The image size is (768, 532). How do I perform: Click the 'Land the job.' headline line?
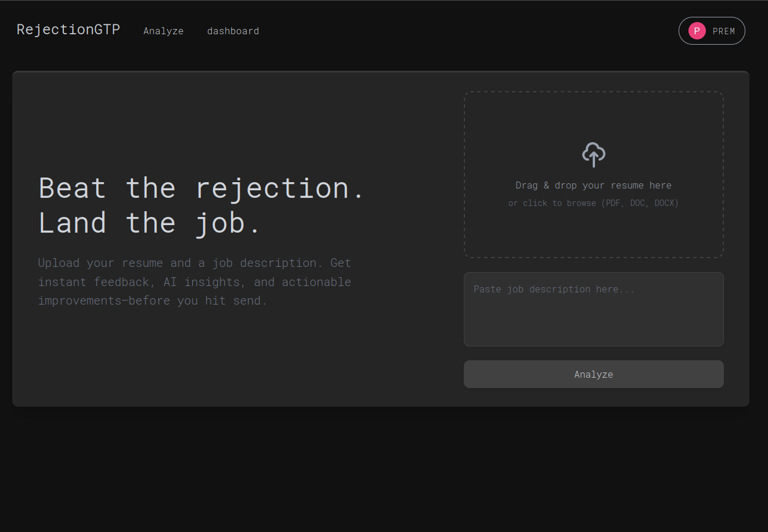(x=150, y=223)
